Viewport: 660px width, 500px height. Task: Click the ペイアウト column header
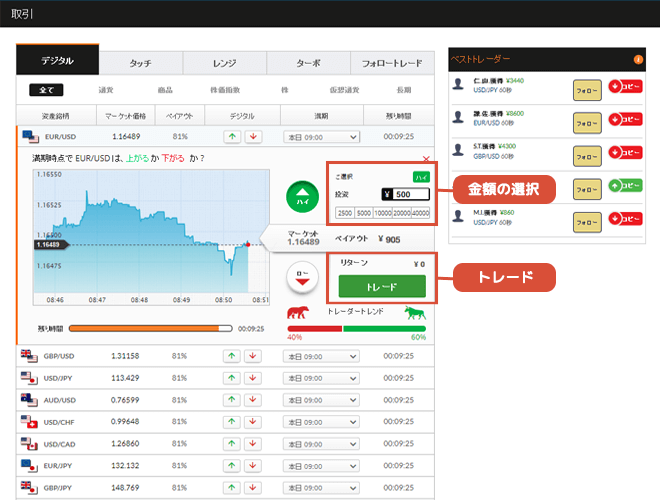(x=179, y=116)
